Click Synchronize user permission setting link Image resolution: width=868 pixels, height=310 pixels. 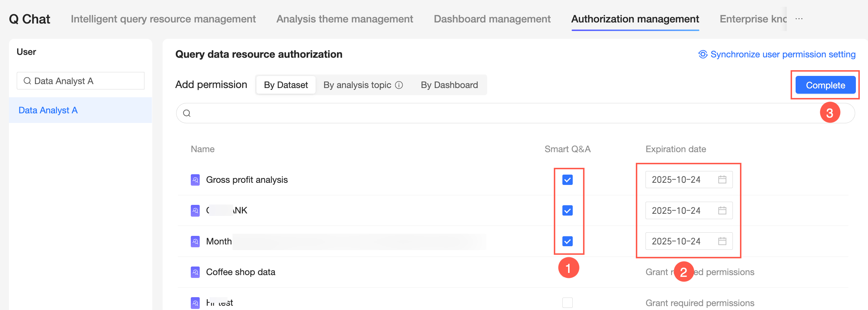[783, 54]
